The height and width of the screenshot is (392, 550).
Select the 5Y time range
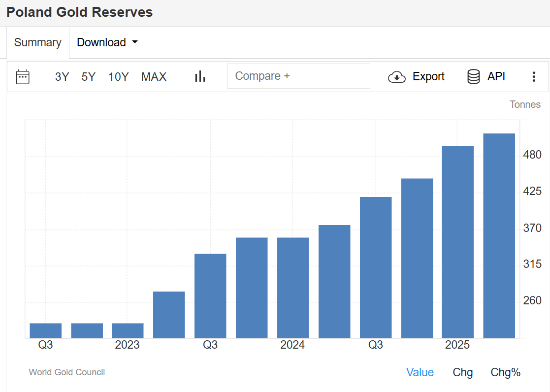pos(89,77)
